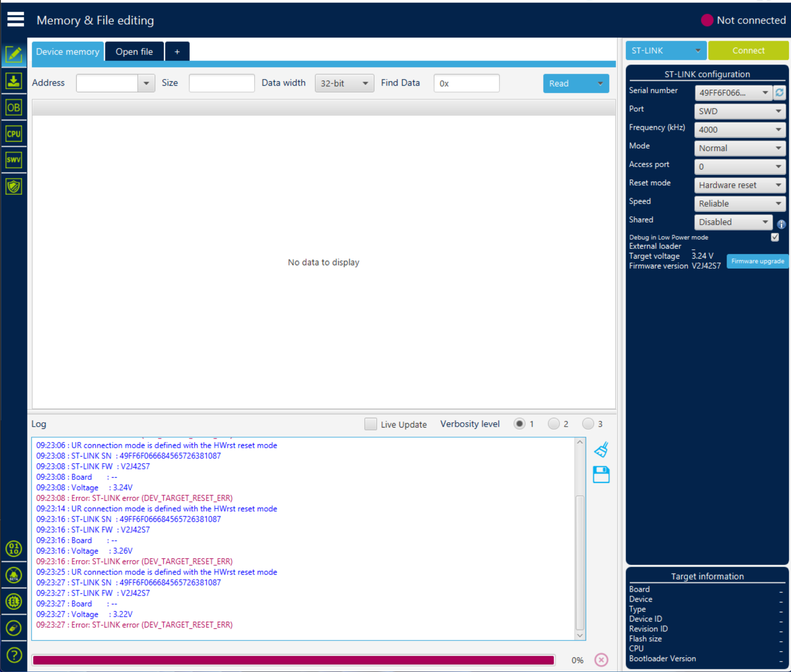Clear the log with the broom icon
Viewport: 791px width, 672px height.
[601, 449]
